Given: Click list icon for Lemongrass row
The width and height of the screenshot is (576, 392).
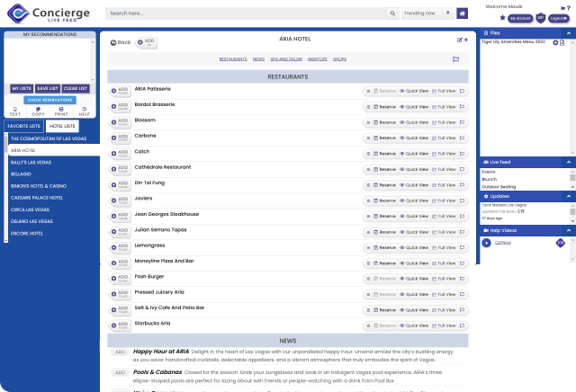Looking at the screenshot, I should coord(368,248).
